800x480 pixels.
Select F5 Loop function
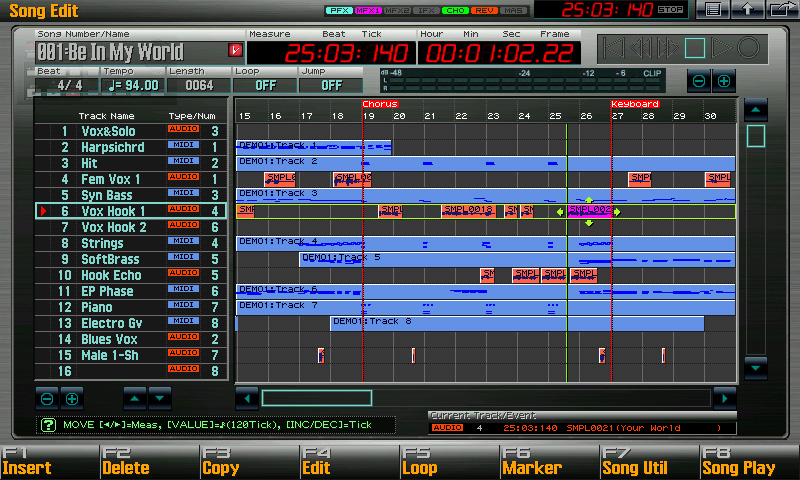(x=449, y=462)
